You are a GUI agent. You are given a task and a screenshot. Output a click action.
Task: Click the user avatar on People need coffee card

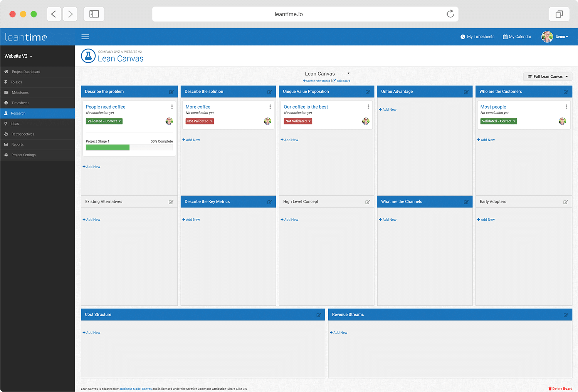click(169, 121)
